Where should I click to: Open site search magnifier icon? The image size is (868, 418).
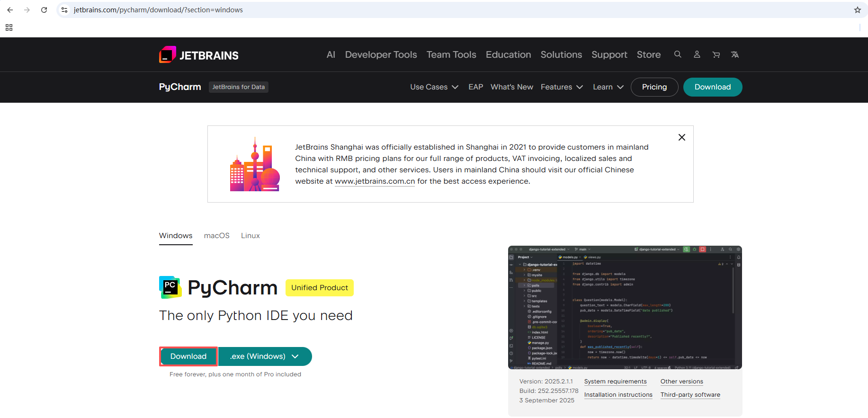[x=678, y=54]
